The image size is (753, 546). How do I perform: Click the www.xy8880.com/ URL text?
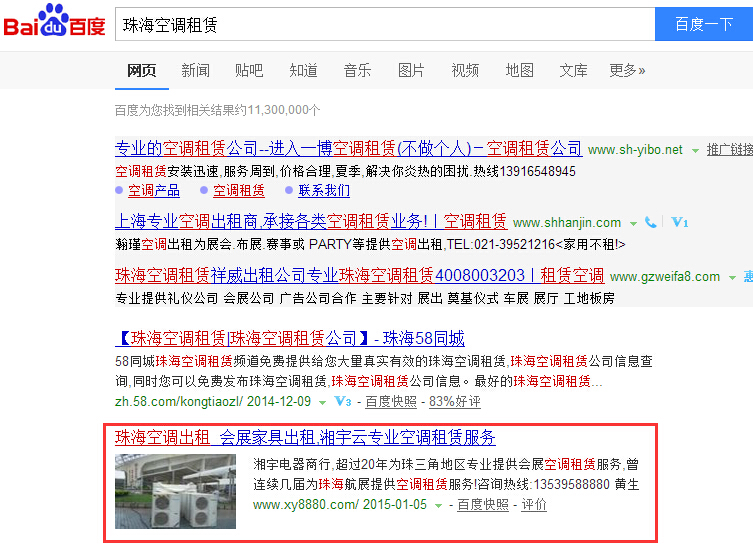point(306,505)
